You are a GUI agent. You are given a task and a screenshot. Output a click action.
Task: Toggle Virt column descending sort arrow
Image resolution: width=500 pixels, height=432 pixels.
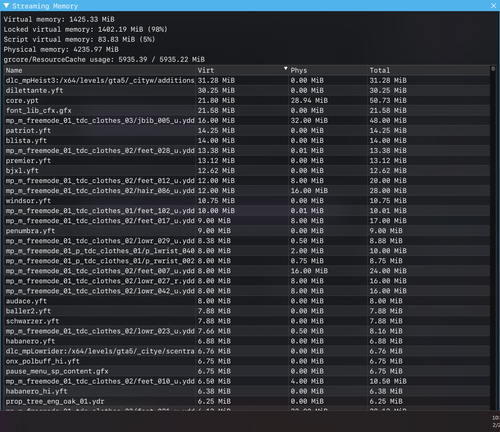tap(286, 69)
